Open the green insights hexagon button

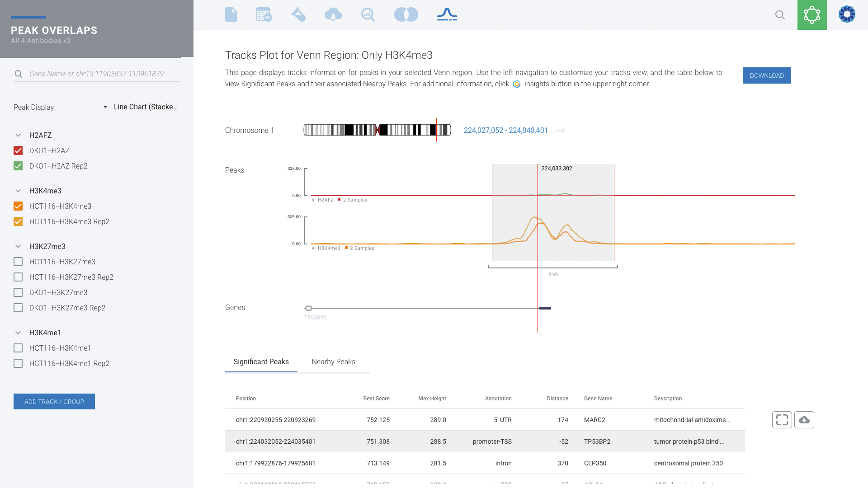tap(812, 15)
